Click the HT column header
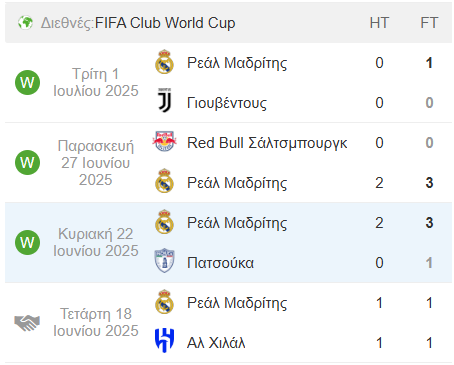 379,23
